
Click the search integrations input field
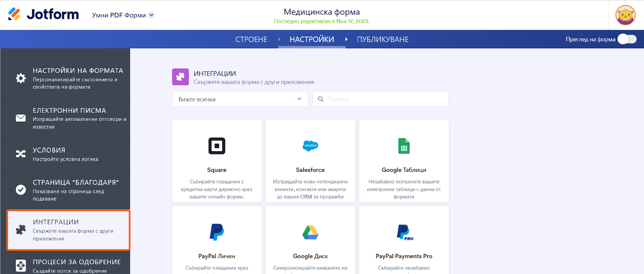pyautogui.click(x=380, y=99)
